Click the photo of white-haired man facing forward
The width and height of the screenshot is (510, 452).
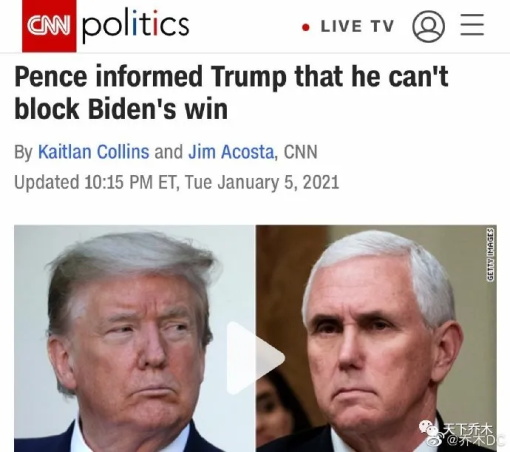[x=376, y=339]
